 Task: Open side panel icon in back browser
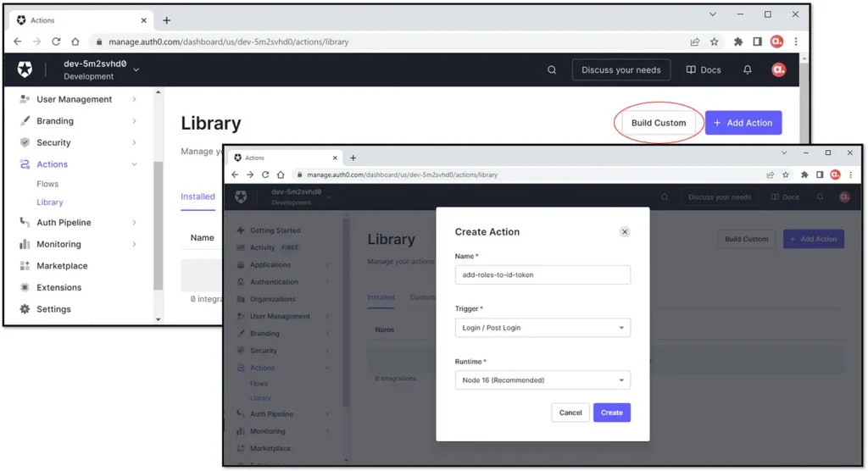click(757, 42)
